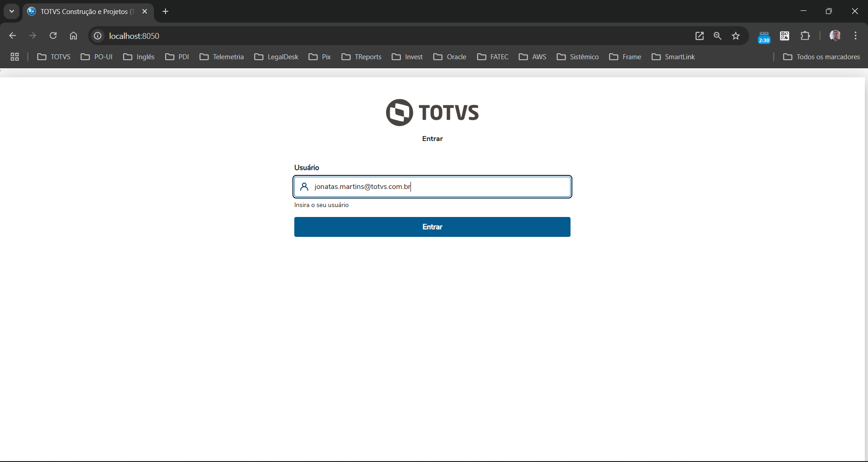
Task: Open the Extensions puzzle menu
Action: (805, 36)
